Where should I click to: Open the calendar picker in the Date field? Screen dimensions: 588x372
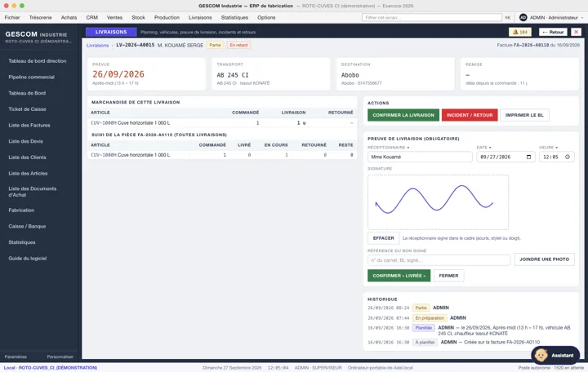tap(528, 157)
